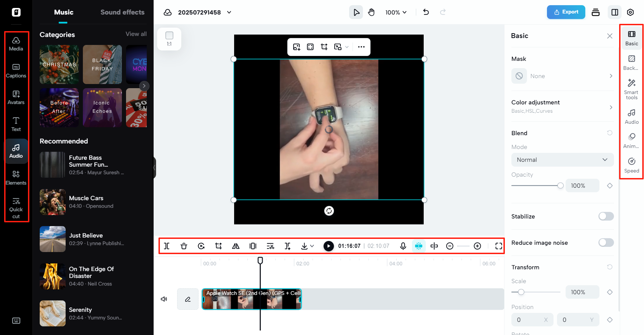Play the video using the playback button
644x335 pixels.
(x=328, y=246)
